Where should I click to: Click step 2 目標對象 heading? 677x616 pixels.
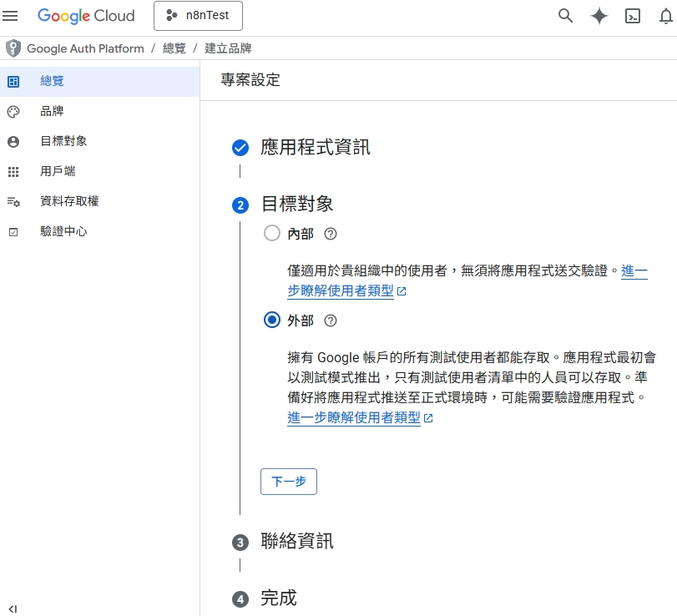click(297, 204)
